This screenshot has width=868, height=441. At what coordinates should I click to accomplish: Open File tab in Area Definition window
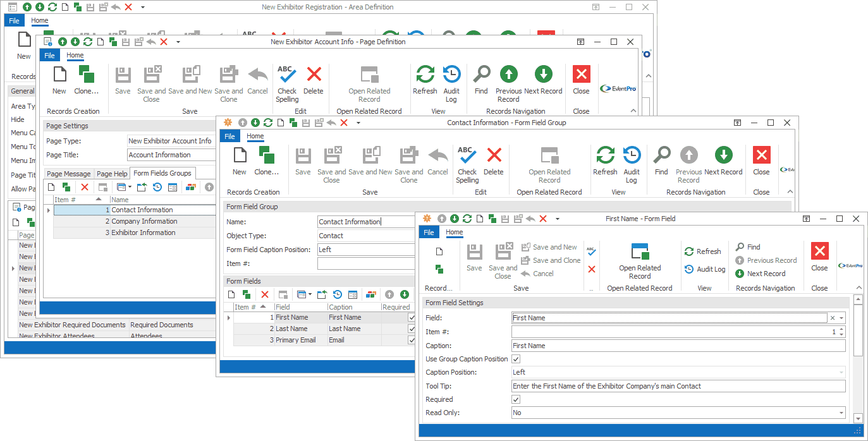point(14,21)
